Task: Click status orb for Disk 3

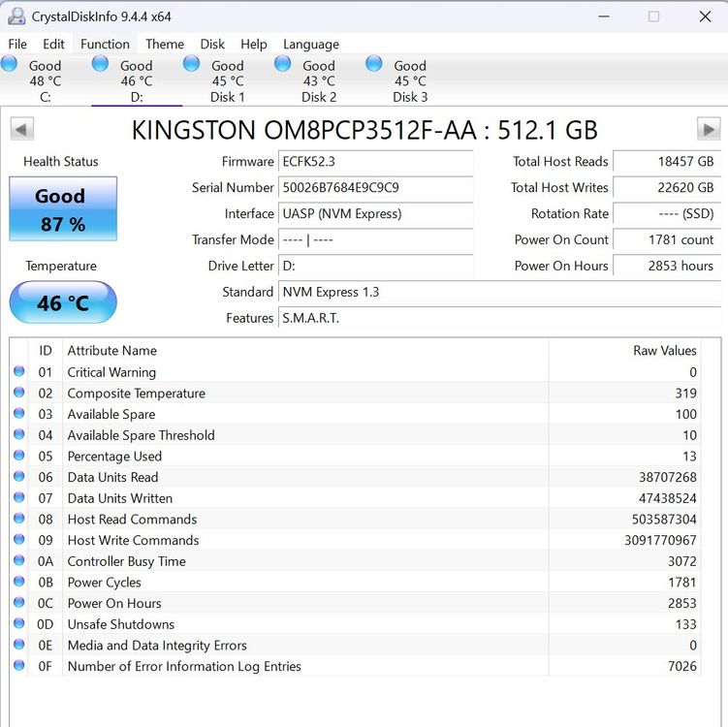Action: [x=374, y=64]
